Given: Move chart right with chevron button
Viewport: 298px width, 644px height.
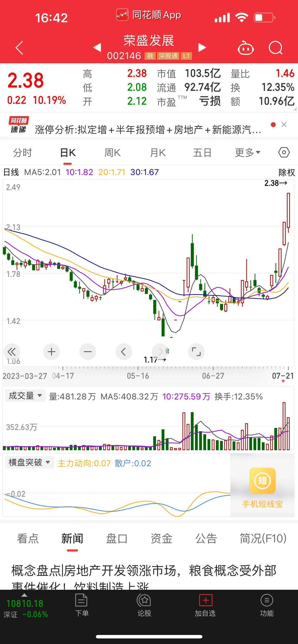Looking at the screenshot, I should [x=160, y=352].
